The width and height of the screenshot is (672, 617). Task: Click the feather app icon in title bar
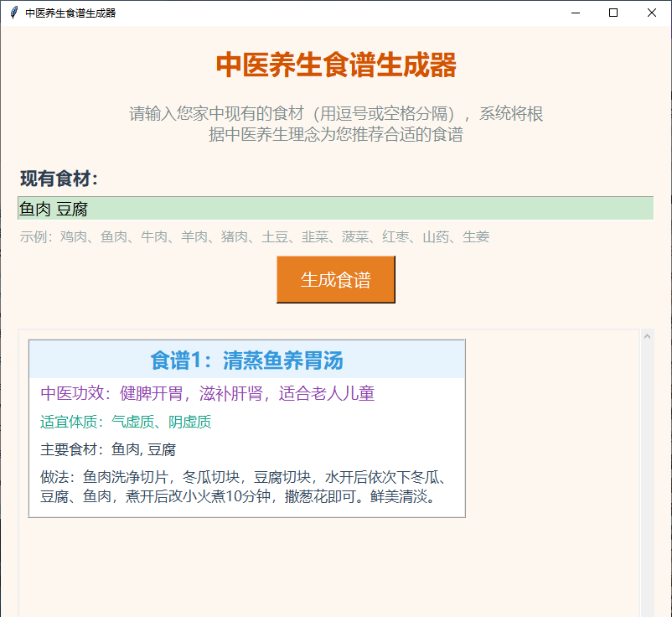pos(13,13)
